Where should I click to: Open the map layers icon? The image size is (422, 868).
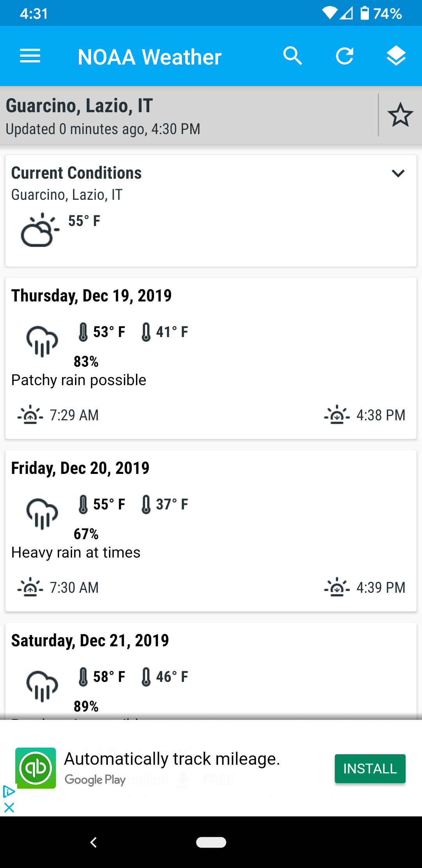396,56
